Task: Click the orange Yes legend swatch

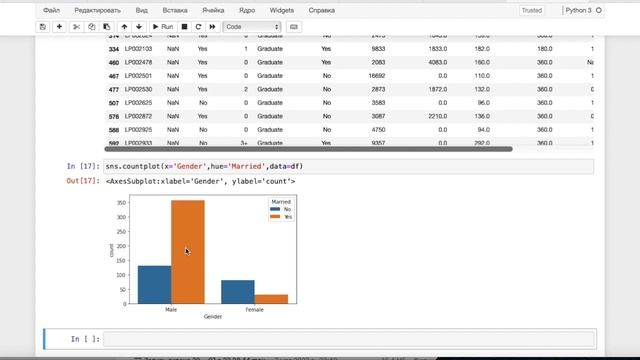Action: (x=275, y=216)
